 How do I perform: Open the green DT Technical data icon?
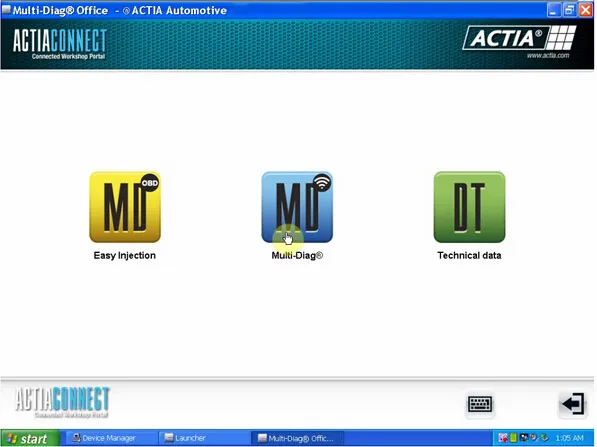469,207
